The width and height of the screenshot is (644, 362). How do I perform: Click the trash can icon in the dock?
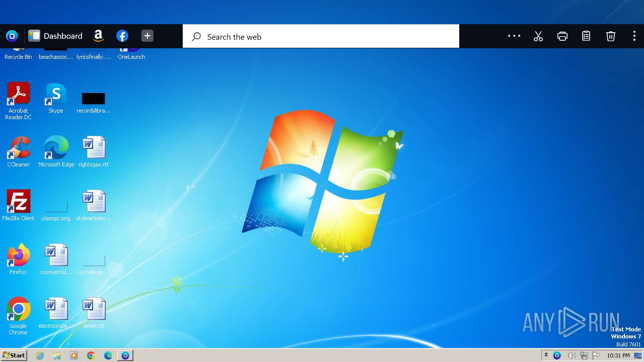pyautogui.click(x=610, y=36)
